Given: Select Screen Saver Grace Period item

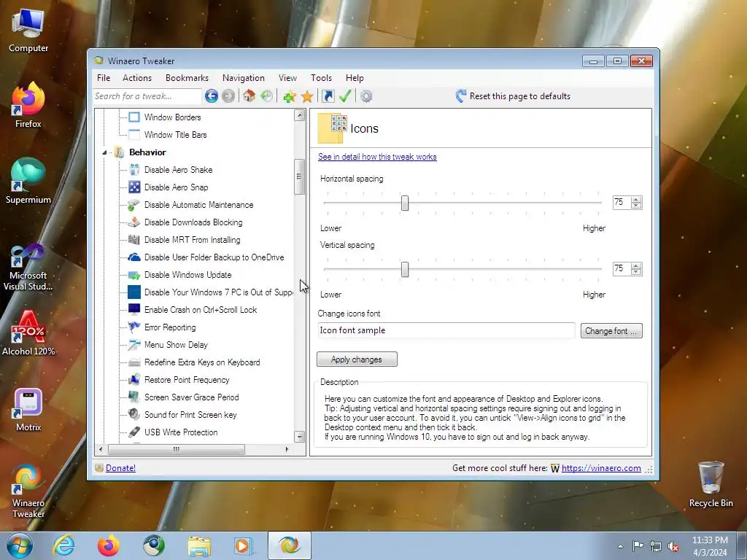Looking at the screenshot, I should point(192,397).
